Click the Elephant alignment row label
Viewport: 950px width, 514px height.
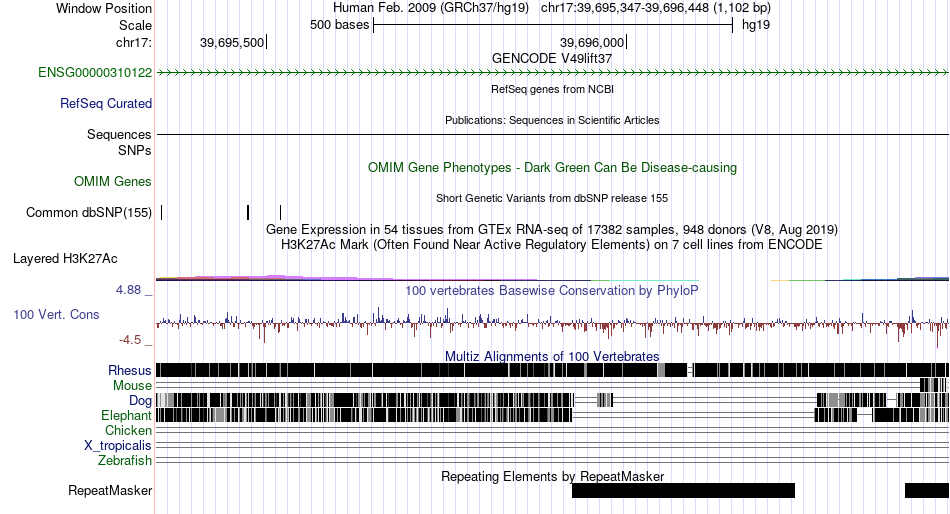click(126, 416)
